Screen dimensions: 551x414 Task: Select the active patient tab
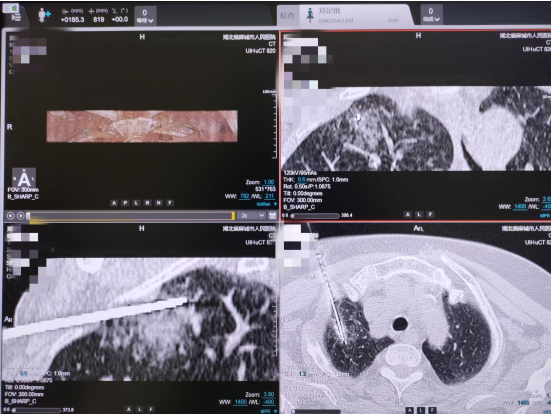[x=355, y=15]
